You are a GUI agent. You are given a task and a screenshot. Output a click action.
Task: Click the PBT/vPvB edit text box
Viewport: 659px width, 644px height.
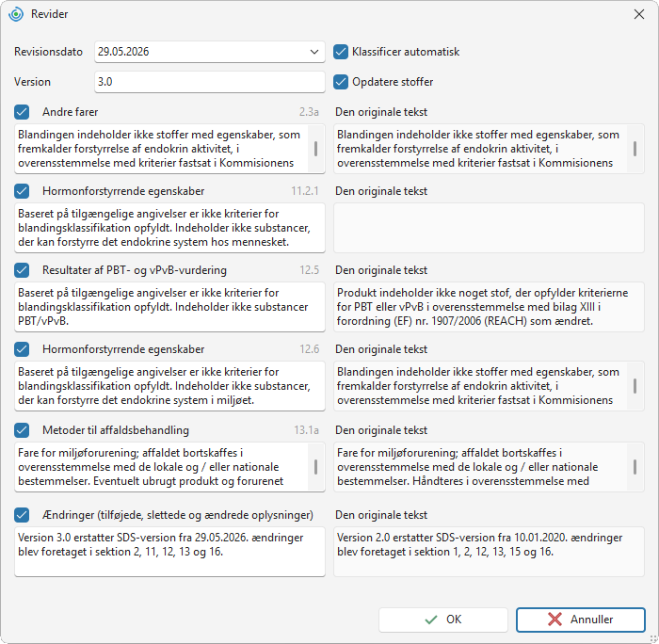(169, 307)
